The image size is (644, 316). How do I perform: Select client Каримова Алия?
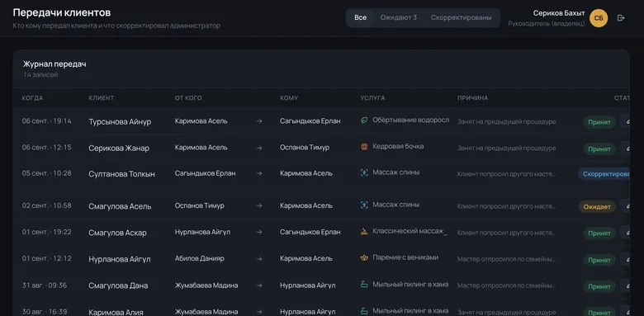tap(116, 313)
